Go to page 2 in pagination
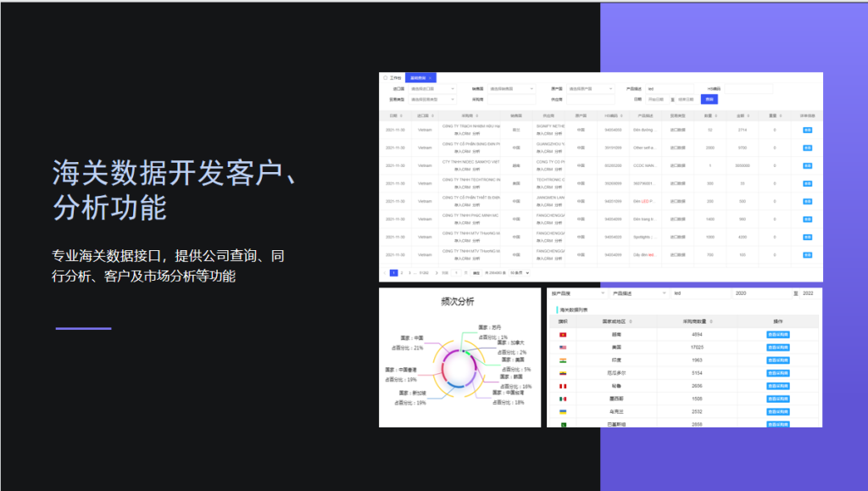Viewport: 868px width, 491px height. 402,273
